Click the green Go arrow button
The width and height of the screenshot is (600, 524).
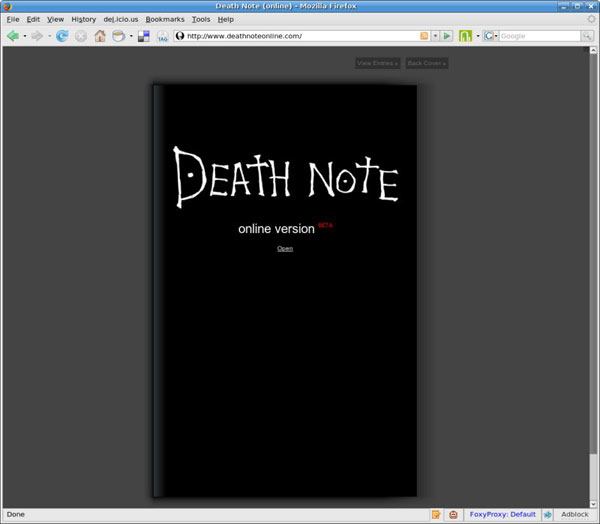[447, 36]
